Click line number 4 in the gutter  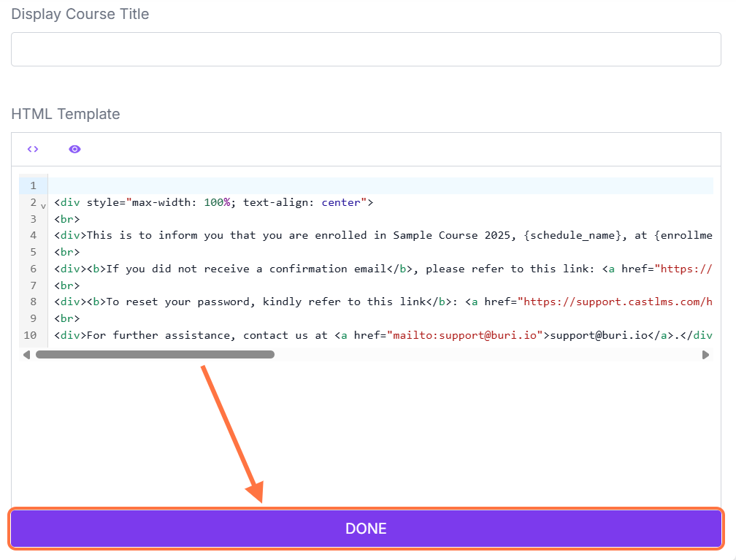coord(33,235)
